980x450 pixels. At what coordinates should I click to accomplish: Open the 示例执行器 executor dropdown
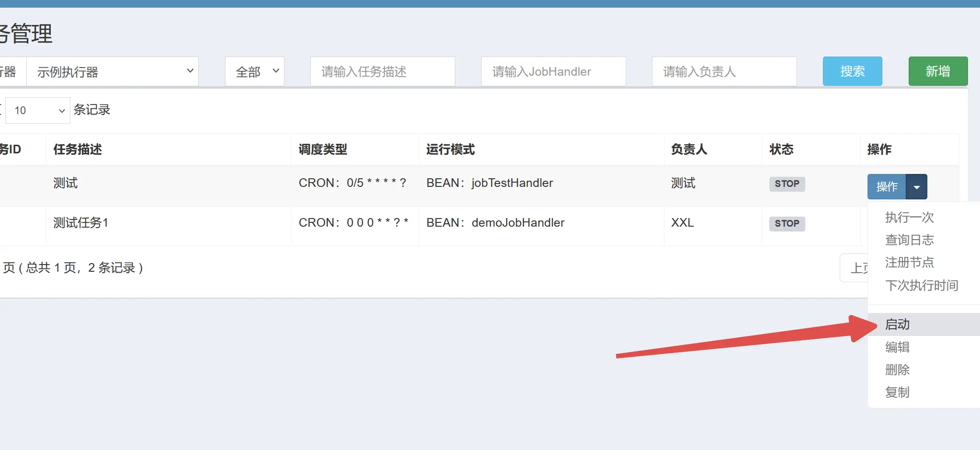113,71
